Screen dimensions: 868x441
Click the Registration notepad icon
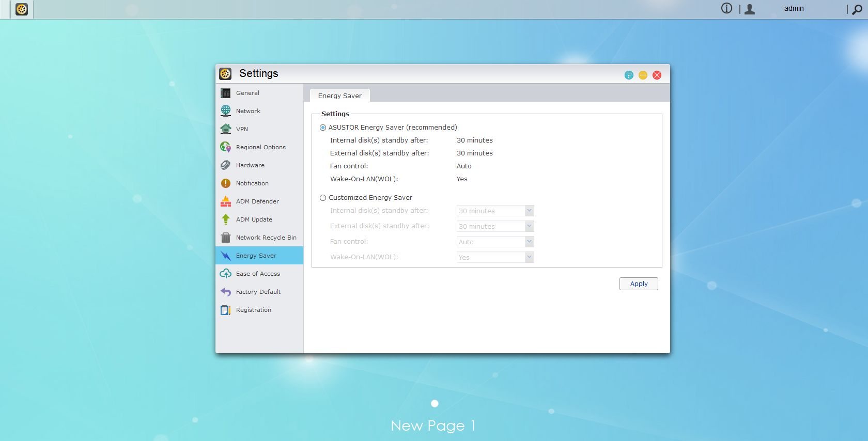click(x=226, y=310)
